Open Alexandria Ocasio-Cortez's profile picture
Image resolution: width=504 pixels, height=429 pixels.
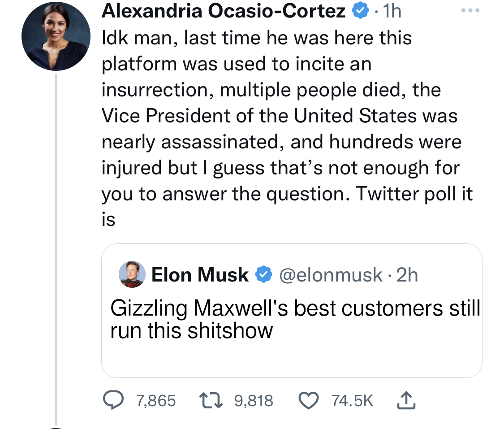click(x=56, y=36)
